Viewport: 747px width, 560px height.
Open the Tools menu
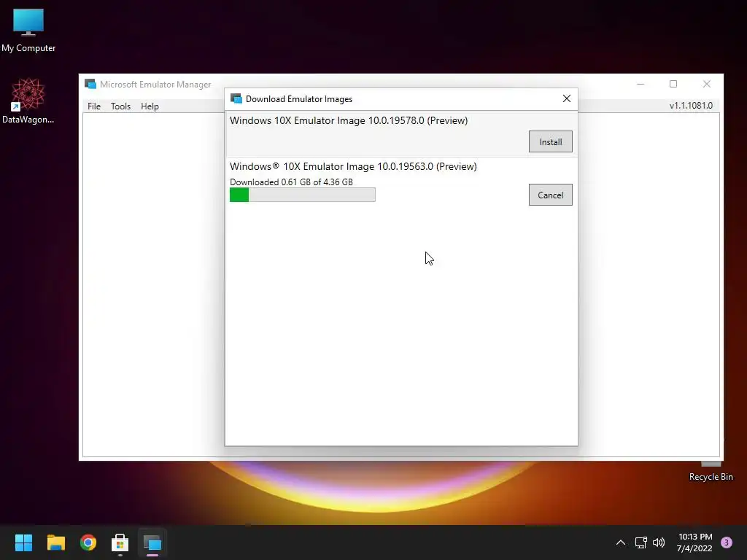(x=120, y=106)
